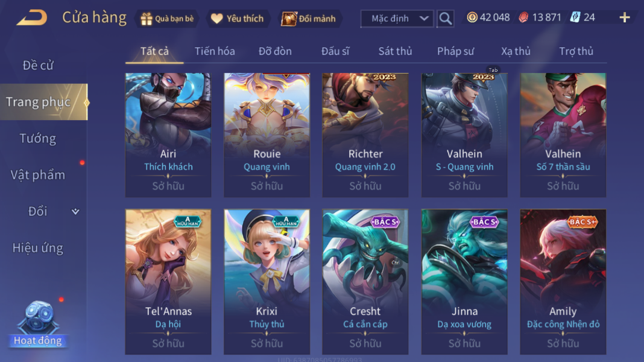
Task: Click the gold coin balance icon
Action: pos(472,17)
